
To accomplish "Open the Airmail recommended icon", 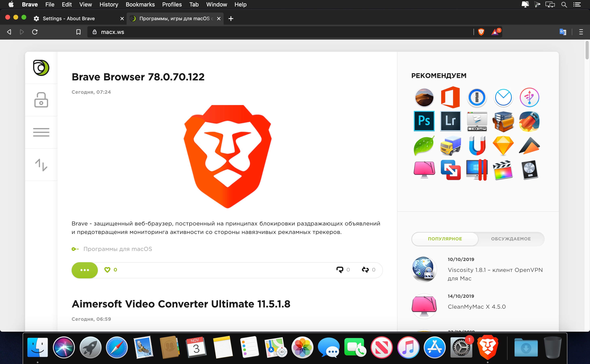I will [x=503, y=98].
